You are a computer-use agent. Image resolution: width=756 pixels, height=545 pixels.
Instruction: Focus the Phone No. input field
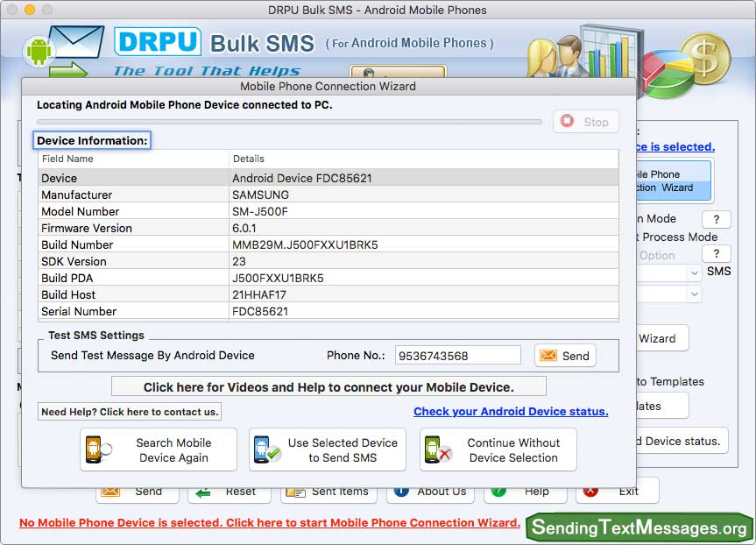pyautogui.click(x=457, y=356)
